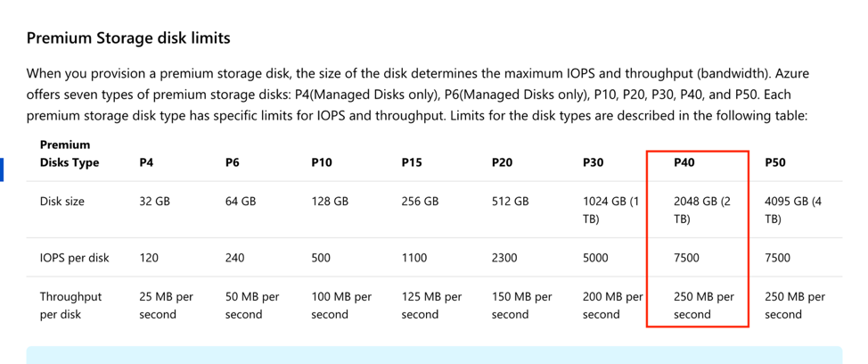Click the P15 column header
The width and height of the screenshot is (868, 364).
(x=412, y=163)
